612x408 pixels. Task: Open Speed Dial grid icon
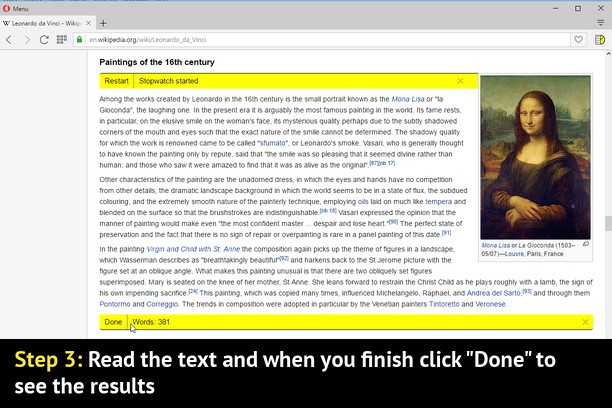(62, 39)
